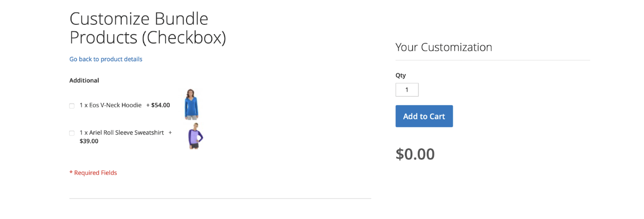Click the $39.00 sweatshirt price
The height and width of the screenshot is (219, 644).
(x=89, y=141)
